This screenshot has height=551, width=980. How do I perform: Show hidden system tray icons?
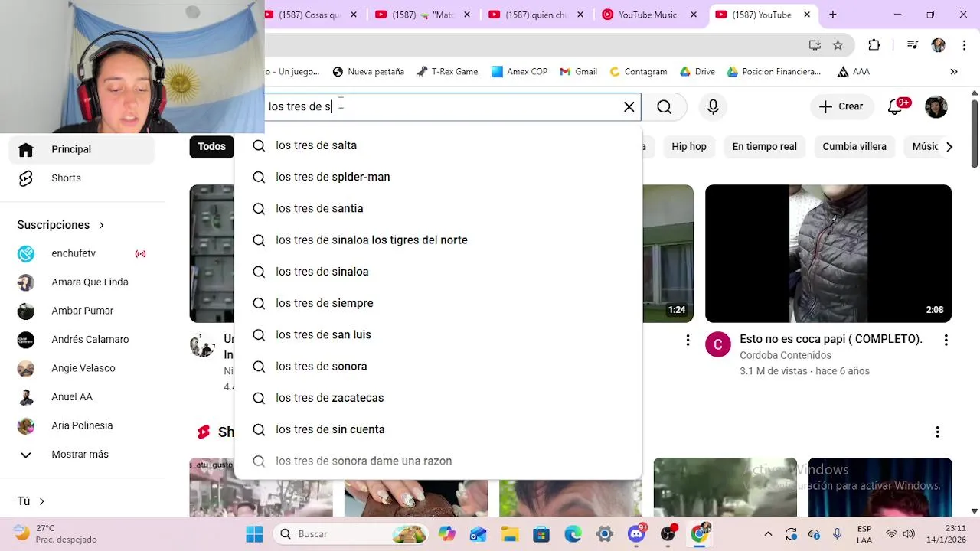[x=768, y=534]
